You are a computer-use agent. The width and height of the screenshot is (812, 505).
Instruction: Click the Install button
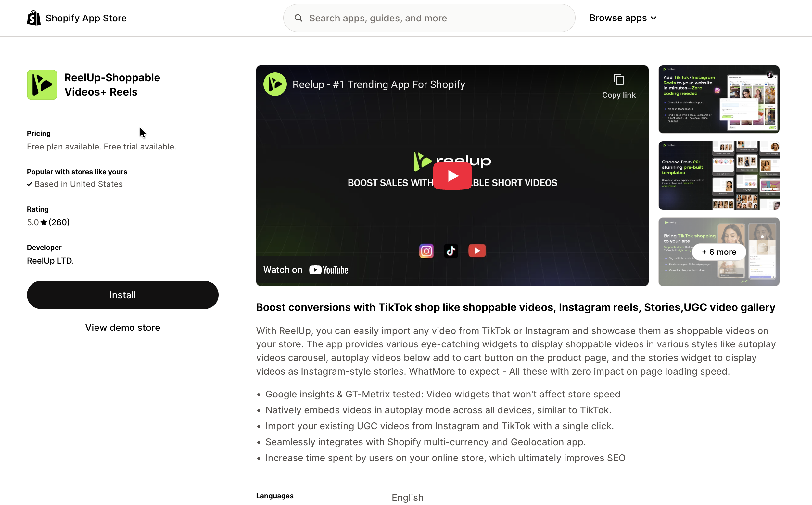pos(122,295)
